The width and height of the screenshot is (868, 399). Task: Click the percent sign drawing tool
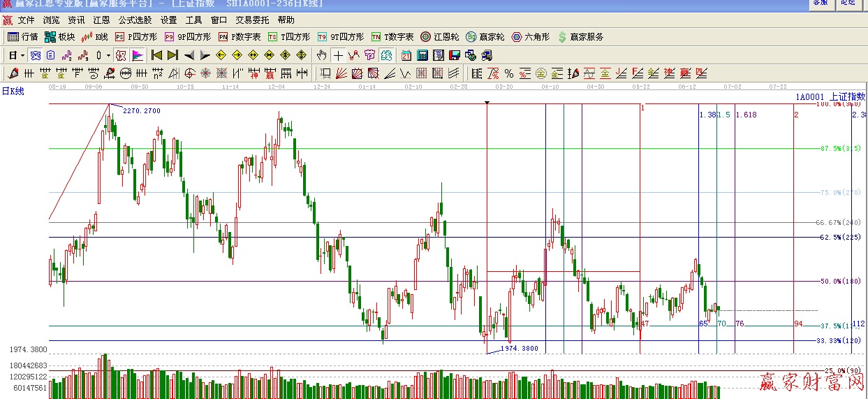(x=509, y=73)
